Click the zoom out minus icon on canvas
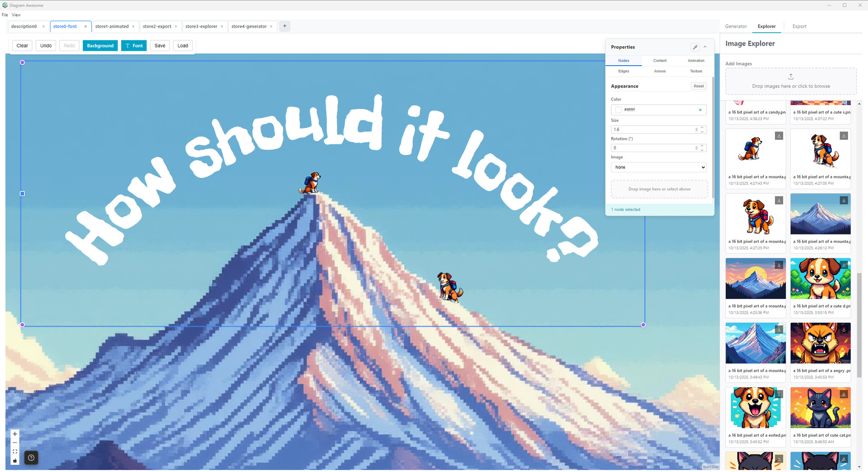Screen dimensions: 868x472 [15, 443]
